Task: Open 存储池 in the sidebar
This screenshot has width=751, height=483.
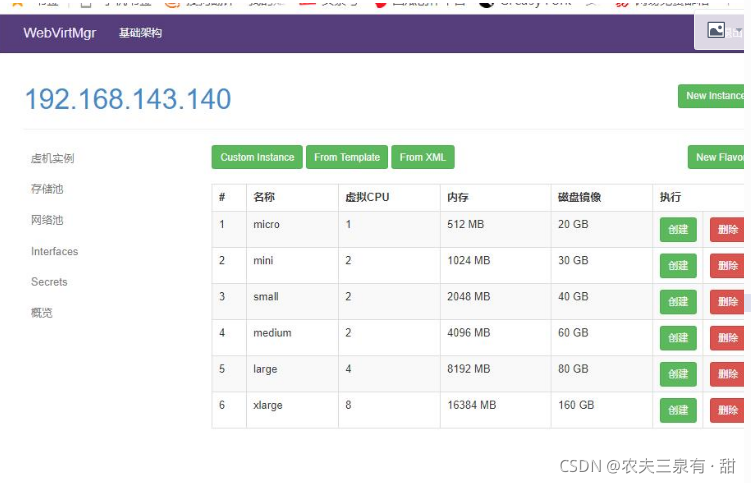Action: tap(47, 189)
